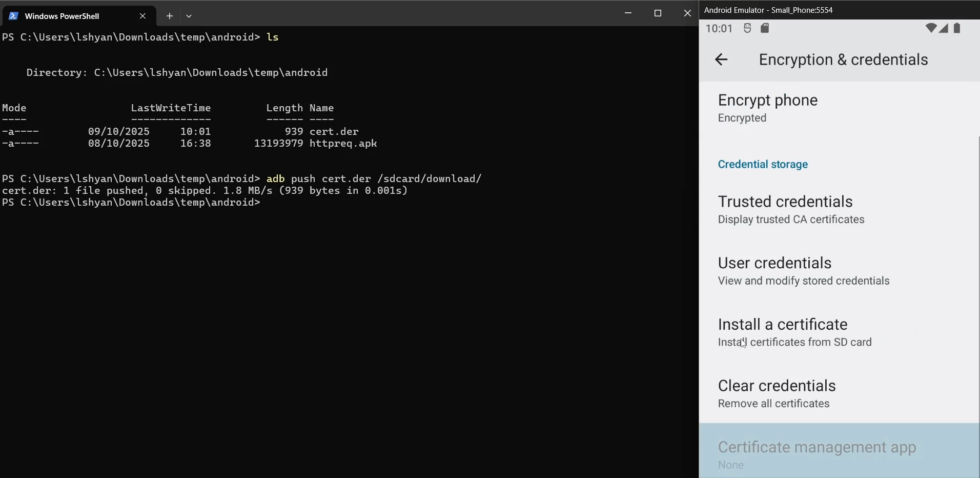Tap the cellular signal icon
This screenshot has height=478, width=980.
[x=944, y=28]
